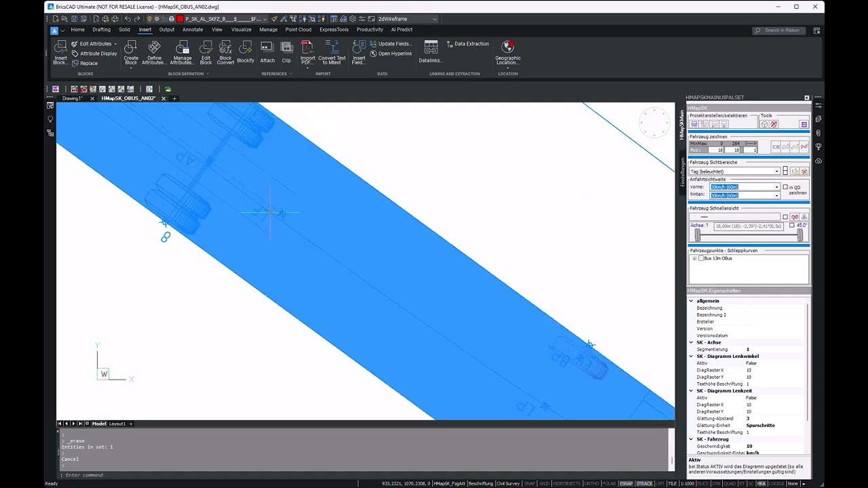Image resolution: width=868 pixels, height=488 pixels.
Task: Click the first Fahrzeug zeichnen vehicle icon
Action: pos(776,146)
